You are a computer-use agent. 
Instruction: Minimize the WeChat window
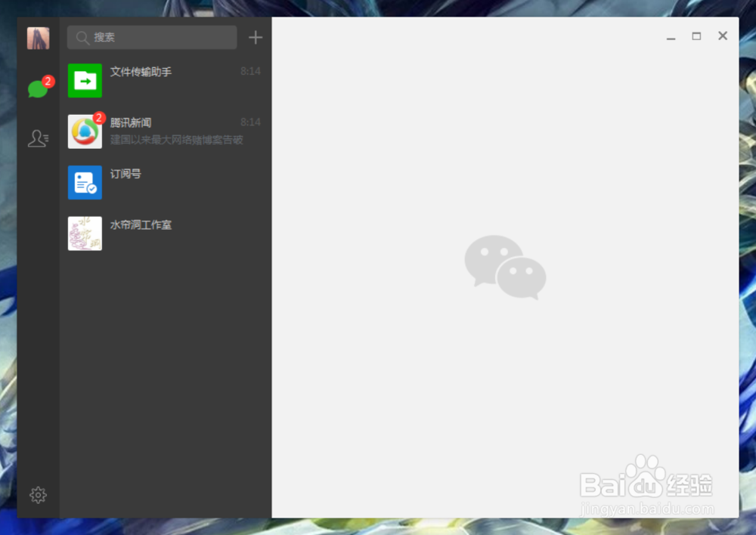click(x=671, y=37)
